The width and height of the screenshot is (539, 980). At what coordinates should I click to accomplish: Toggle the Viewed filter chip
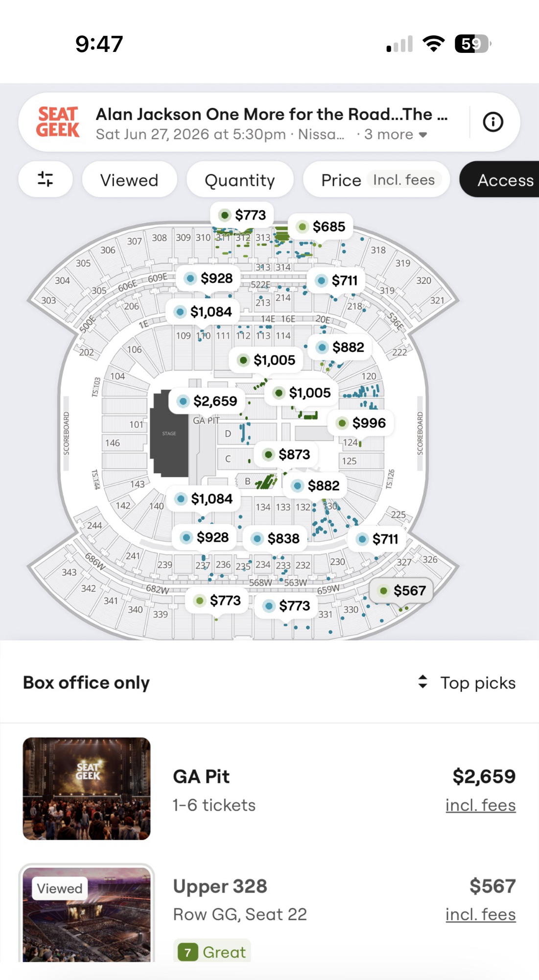point(129,180)
